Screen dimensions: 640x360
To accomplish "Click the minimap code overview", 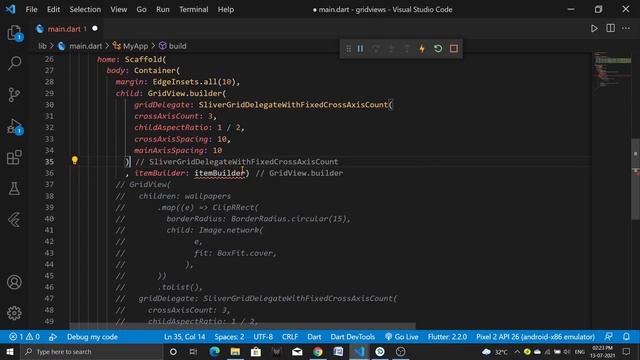I will [612, 69].
